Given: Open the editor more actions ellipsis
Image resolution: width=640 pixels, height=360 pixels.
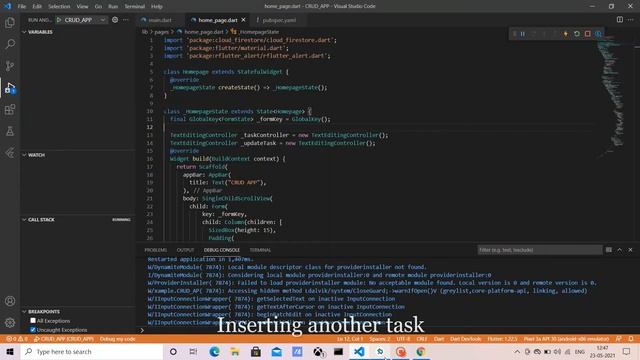Looking at the screenshot, I should coord(631,20).
